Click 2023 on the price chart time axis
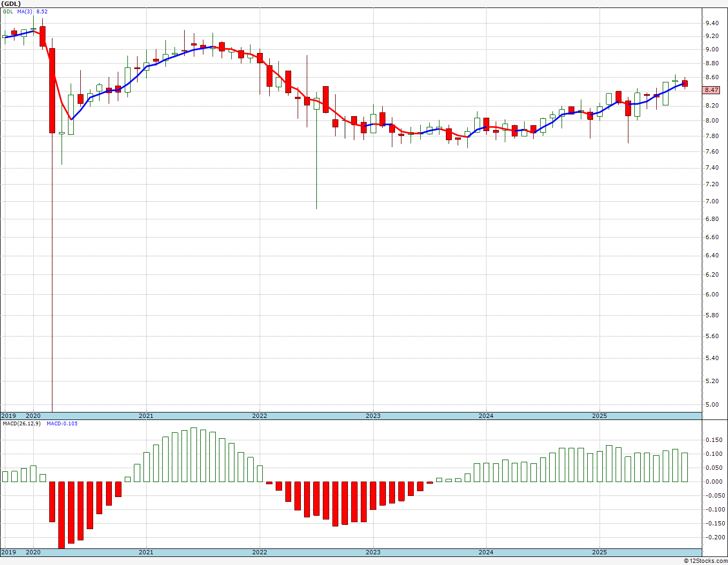728x565 pixels. pos(373,416)
